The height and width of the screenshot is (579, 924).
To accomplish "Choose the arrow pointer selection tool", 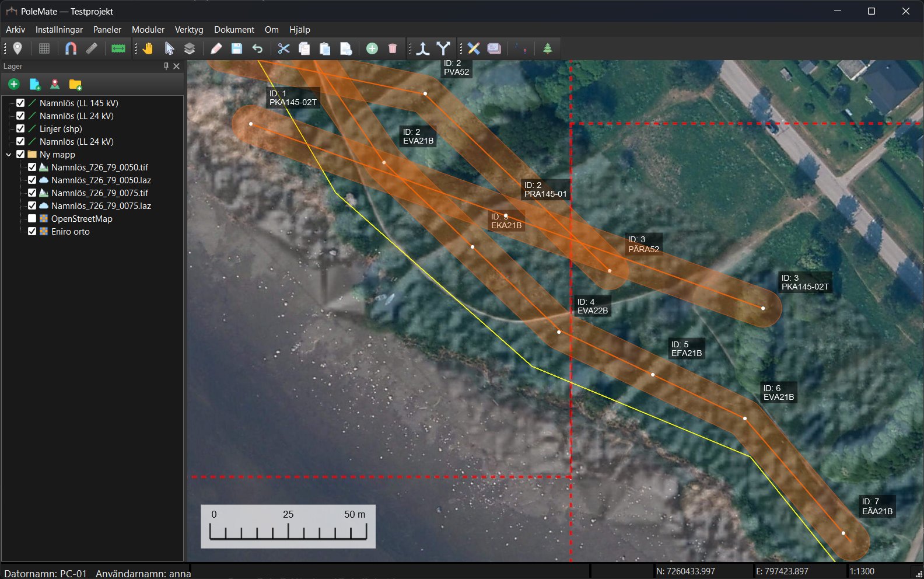I will [x=169, y=48].
